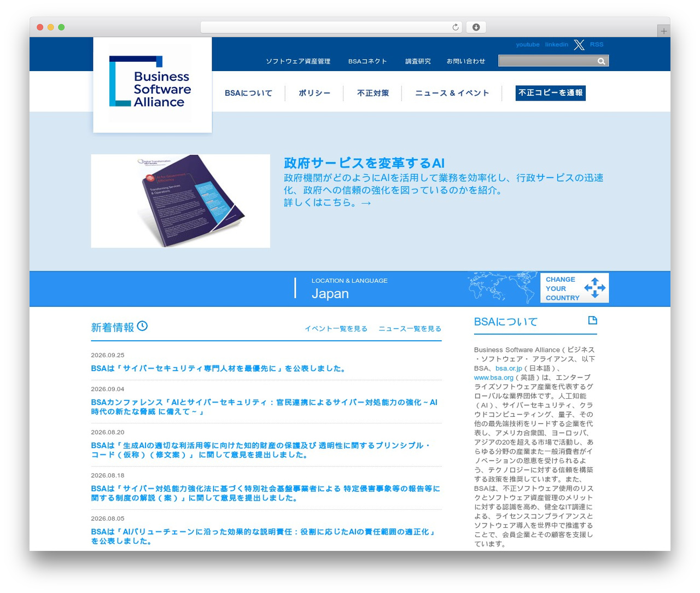Open ソフトウェア資産管理 in top menu
Viewport: 700px width, 593px height.
298,61
